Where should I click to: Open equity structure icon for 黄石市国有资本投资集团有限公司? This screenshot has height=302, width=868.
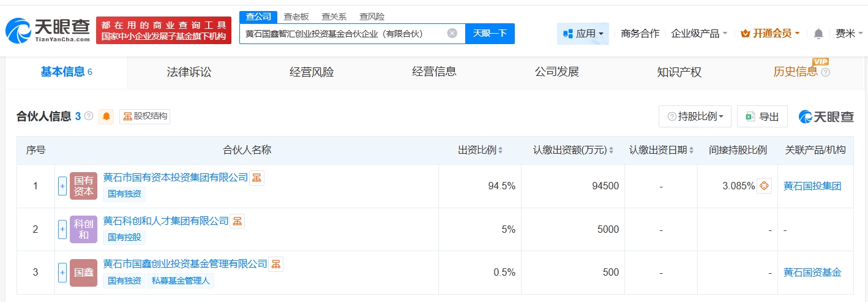(x=256, y=178)
